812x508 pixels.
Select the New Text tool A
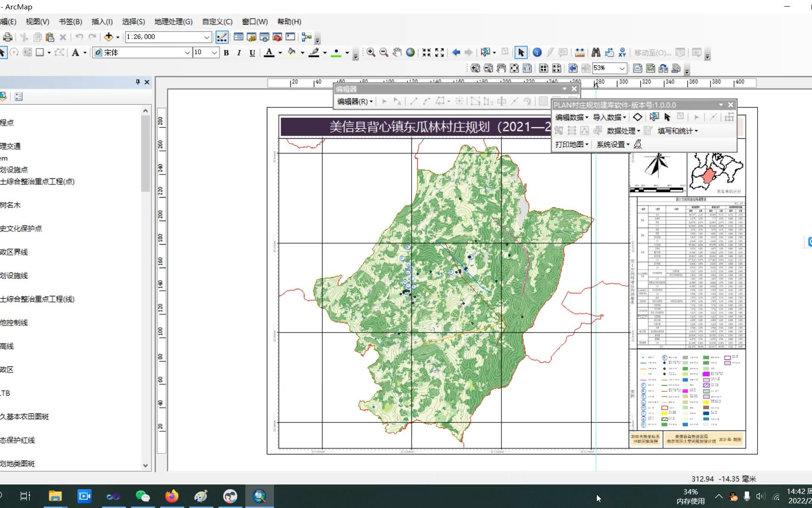(x=75, y=53)
